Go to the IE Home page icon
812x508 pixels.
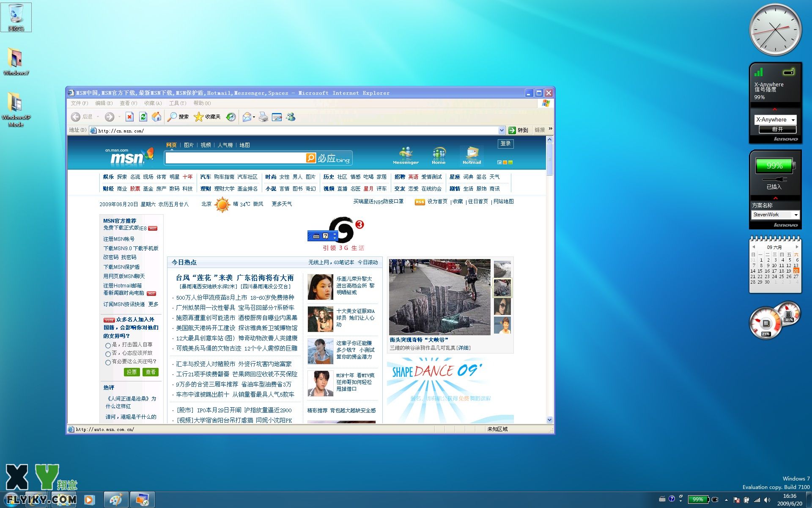[156, 117]
